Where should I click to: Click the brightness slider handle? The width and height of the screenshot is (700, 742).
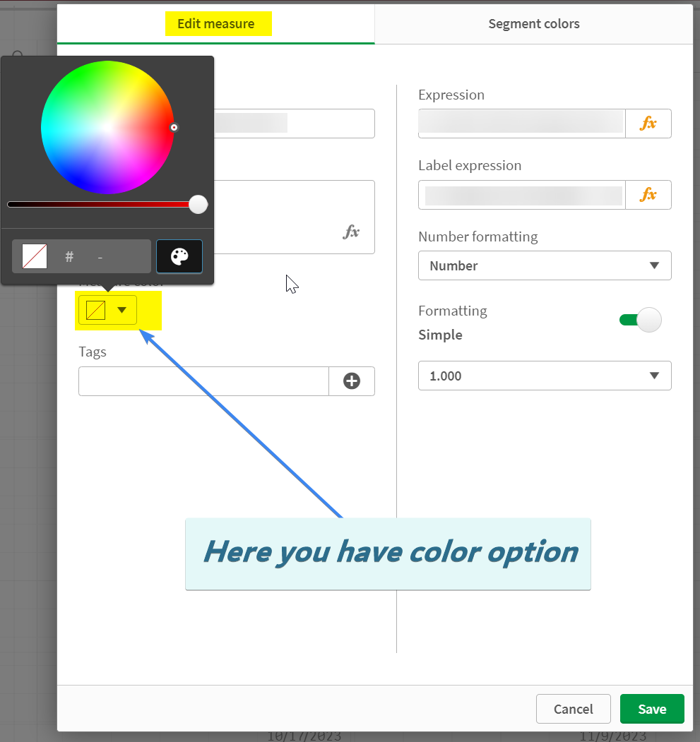coord(198,204)
